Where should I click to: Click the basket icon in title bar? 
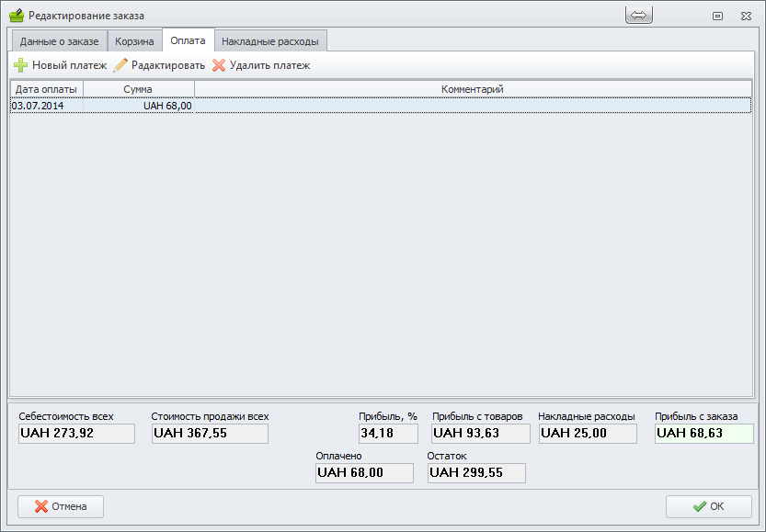click(x=16, y=16)
